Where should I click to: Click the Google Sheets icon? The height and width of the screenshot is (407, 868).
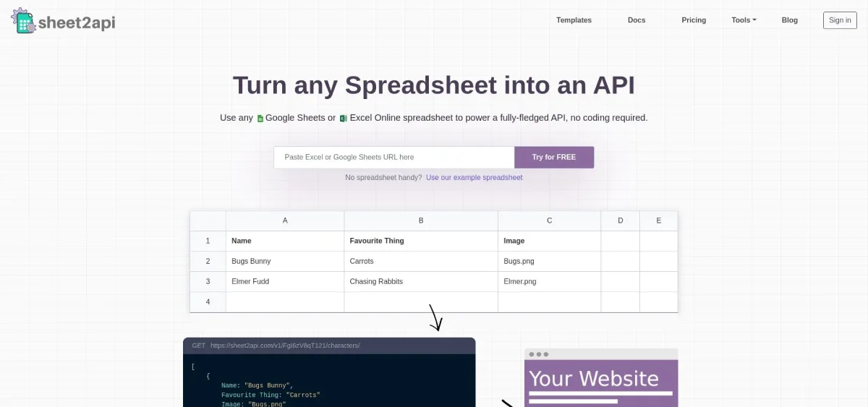(x=260, y=119)
